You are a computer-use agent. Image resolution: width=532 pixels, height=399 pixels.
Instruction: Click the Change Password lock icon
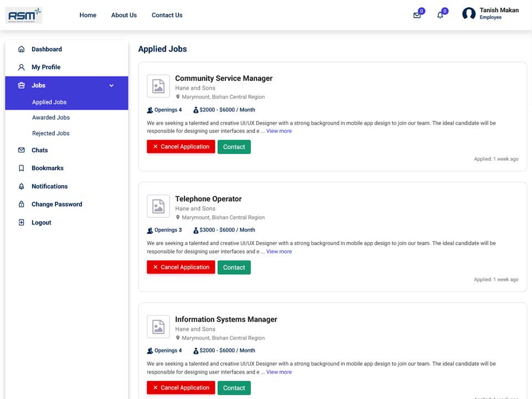click(x=22, y=204)
